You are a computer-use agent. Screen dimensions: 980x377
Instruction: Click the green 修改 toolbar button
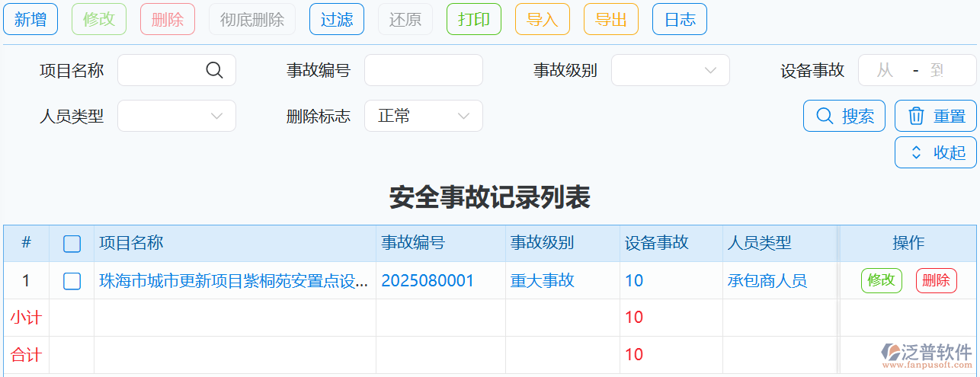[x=99, y=19]
